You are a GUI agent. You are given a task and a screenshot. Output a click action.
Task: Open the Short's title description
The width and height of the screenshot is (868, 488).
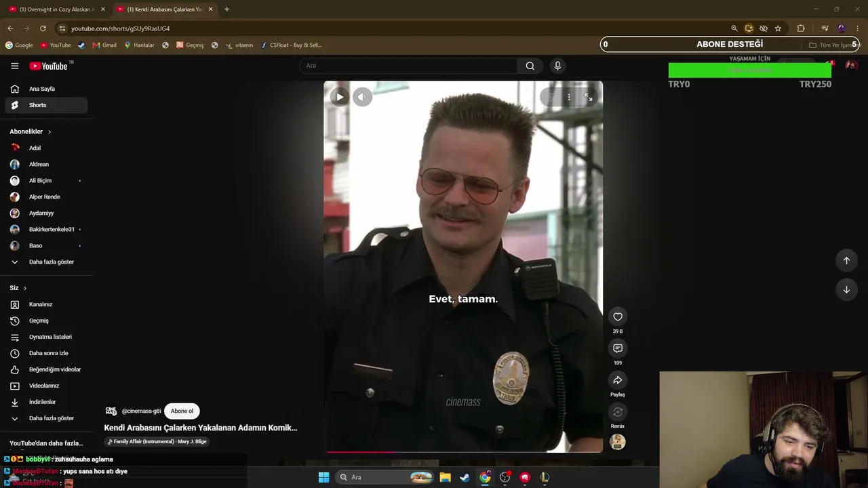click(201, 428)
